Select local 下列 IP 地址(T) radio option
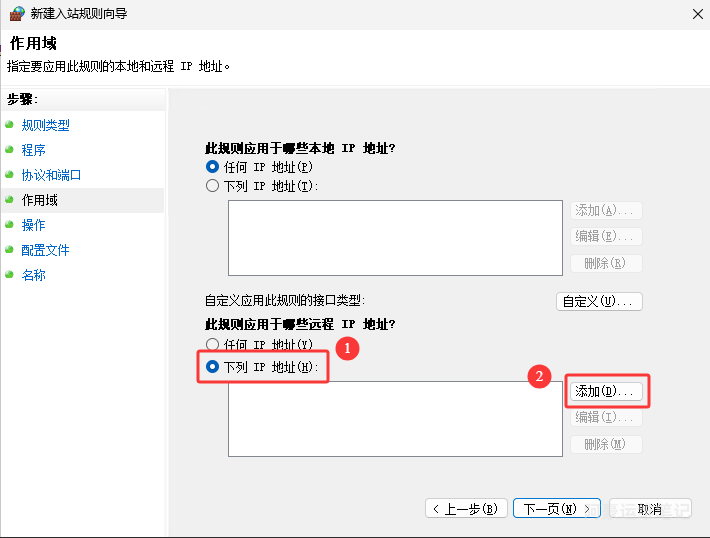The height and width of the screenshot is (538, 710). click(212, 185)
